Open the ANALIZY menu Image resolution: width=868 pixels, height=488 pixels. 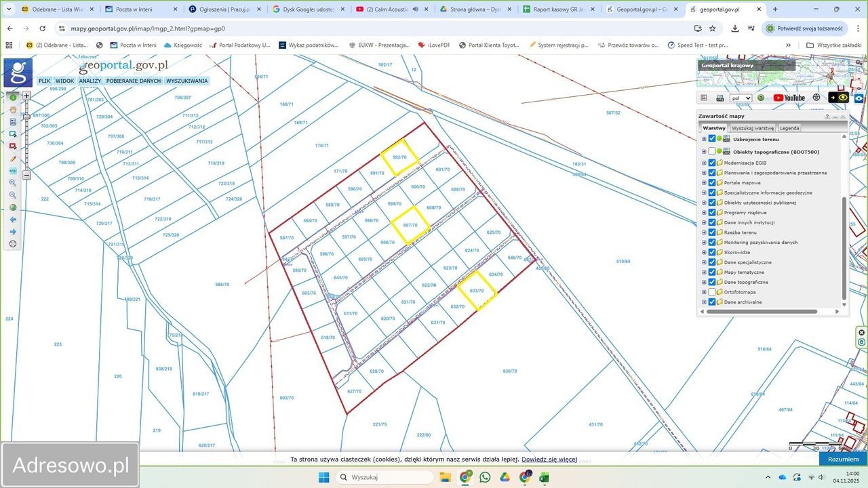(x=90, y=81)
